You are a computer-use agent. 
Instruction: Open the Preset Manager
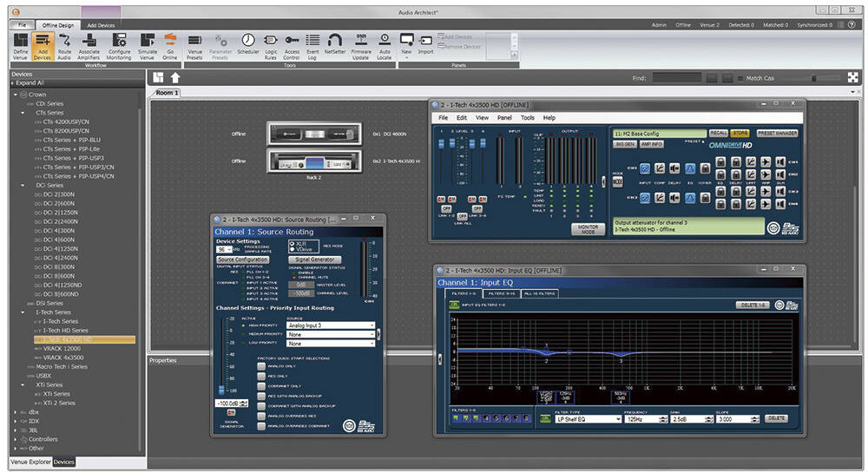click(777, 134)
